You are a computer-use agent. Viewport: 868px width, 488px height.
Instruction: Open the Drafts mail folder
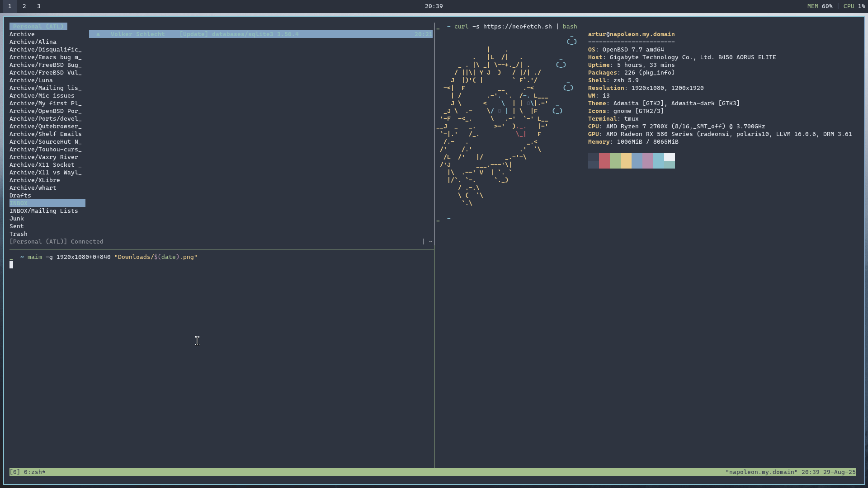(x=20, y=196)
